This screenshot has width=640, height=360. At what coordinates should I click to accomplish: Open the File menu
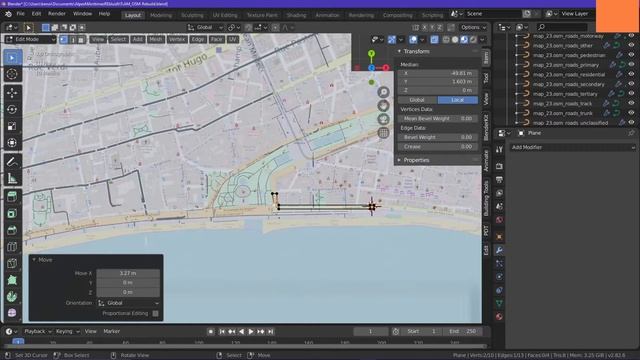20,14
